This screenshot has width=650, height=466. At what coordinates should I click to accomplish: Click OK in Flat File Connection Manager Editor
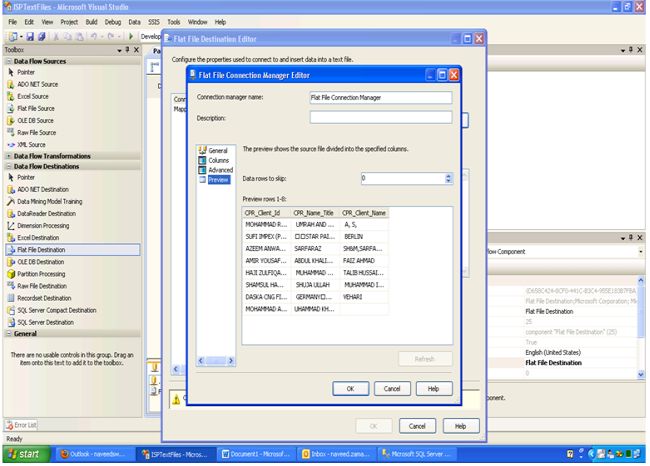350,388
